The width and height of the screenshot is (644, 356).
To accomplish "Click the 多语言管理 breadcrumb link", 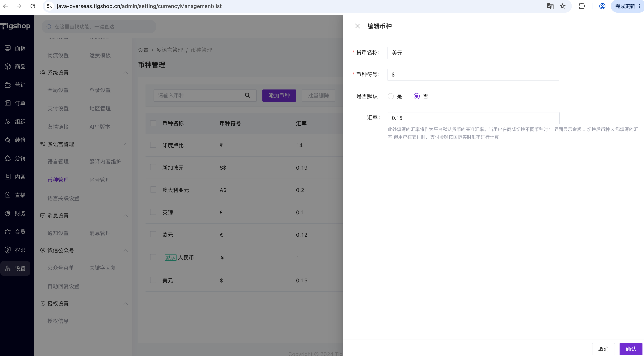I will [x=170, y=50].
